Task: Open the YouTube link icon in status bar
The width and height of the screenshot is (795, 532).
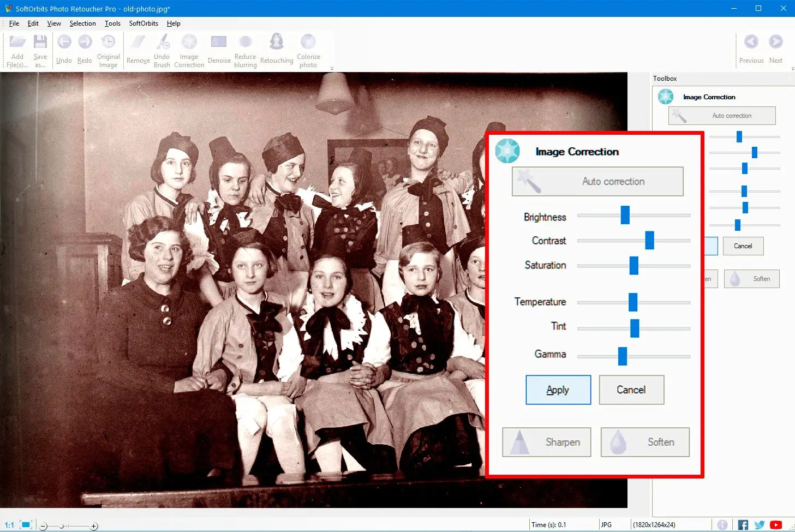Action: tap(775, 525)
